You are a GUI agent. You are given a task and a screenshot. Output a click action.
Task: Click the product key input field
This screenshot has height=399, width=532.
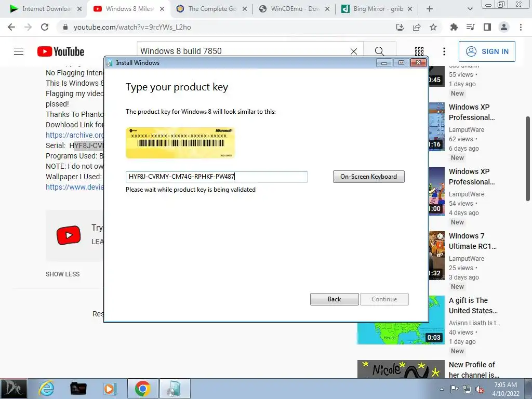pos(217,177)
